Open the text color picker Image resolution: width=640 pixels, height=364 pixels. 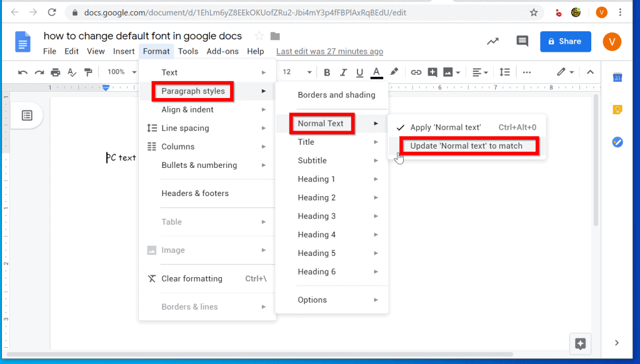point(376,72)
